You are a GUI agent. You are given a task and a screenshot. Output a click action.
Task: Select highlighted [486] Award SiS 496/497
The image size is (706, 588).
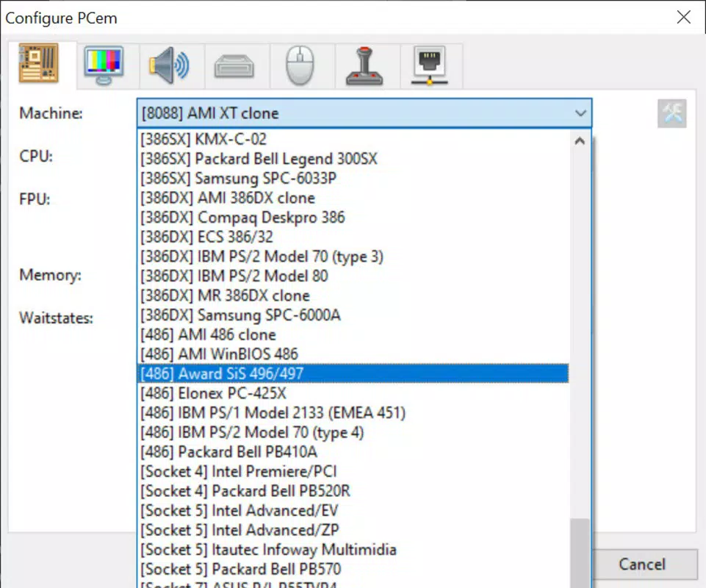click(x=353, y=373)
